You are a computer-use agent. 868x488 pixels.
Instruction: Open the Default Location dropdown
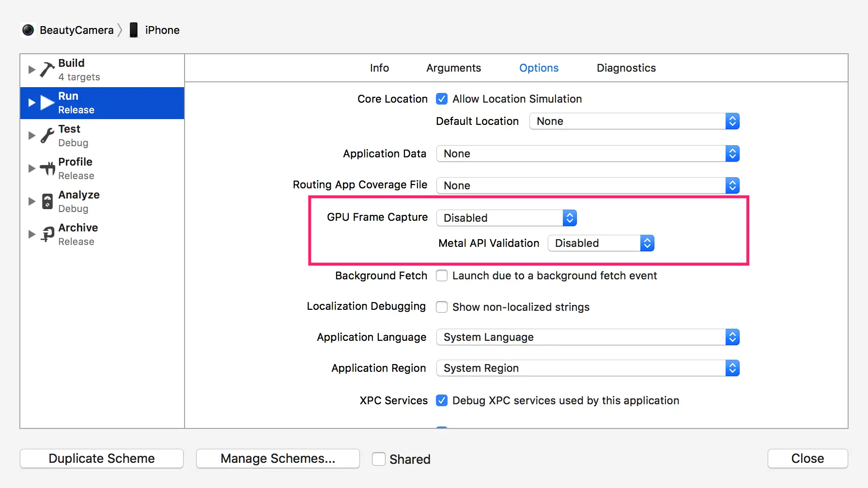click(634, 121)
